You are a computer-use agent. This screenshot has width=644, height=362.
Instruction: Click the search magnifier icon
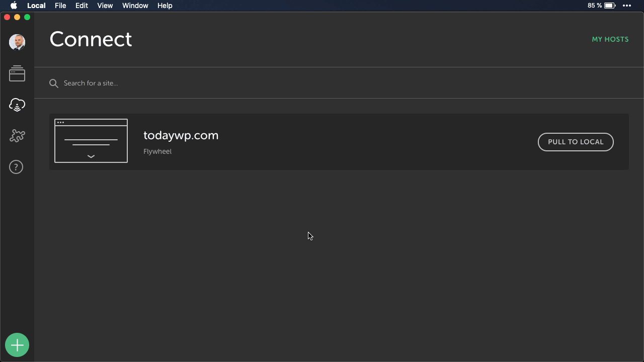(54, 83)
